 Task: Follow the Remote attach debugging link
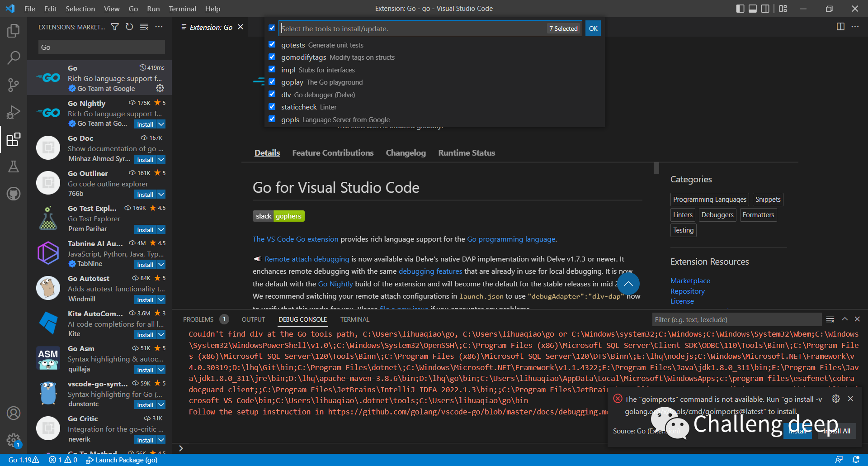307,259
